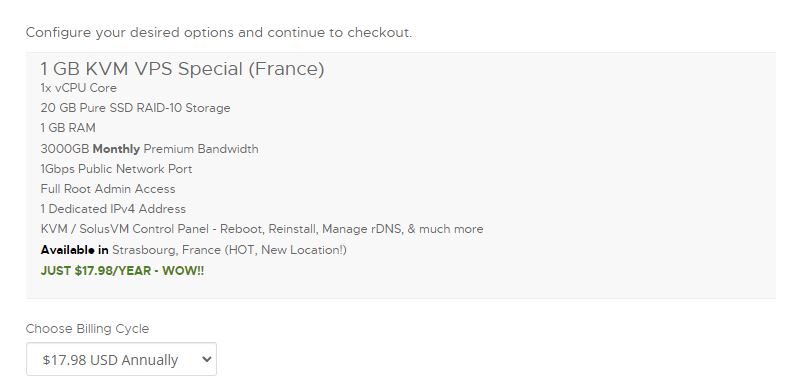
Task: Click the Full Root Admin Access line
Action: coord(108,189)
